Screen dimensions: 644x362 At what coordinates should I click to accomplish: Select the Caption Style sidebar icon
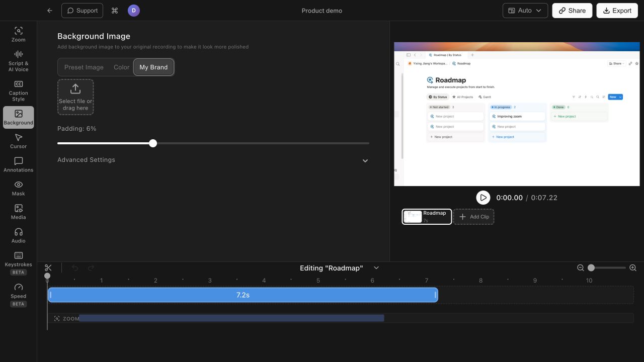[x=19, y=90]
